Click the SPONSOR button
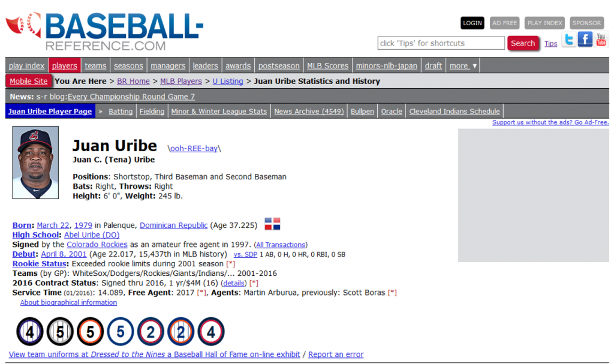The image size is (614, 364). pos(586,23)
